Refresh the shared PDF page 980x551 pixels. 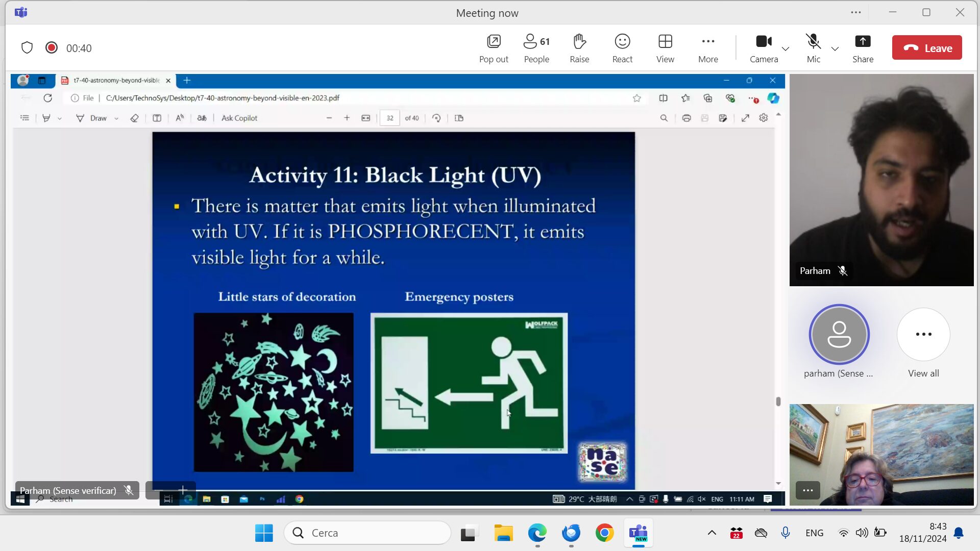tap(47, 98)
